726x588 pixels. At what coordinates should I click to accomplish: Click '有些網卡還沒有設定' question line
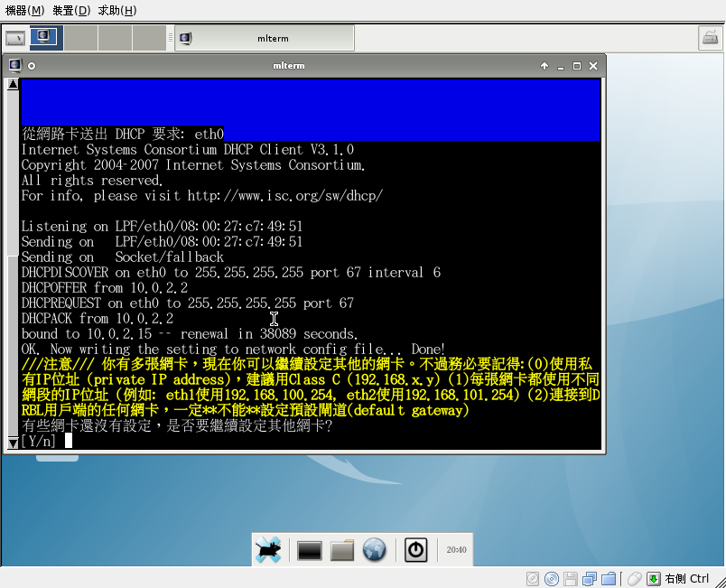point(177,425)
